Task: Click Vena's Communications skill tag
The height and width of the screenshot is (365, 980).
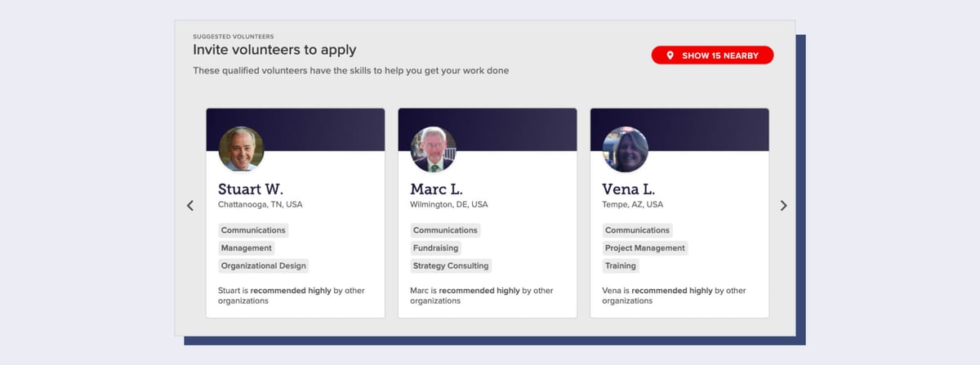Action: click(637, 230)
